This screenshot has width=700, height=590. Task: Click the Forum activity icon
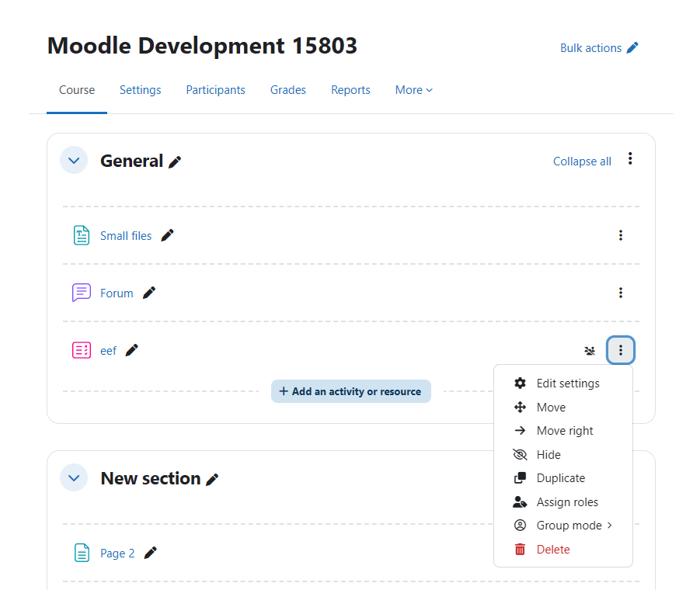pyautogui.click(x=82, y=293)
